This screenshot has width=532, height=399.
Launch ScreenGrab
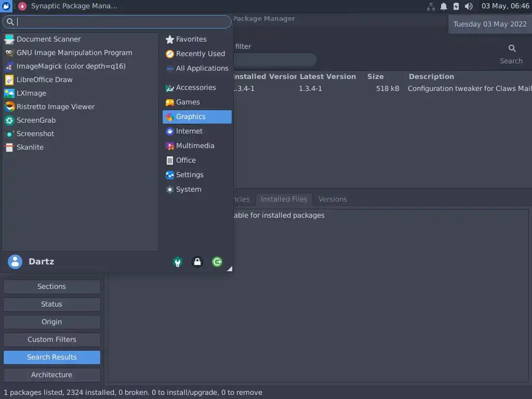[80, 120]
